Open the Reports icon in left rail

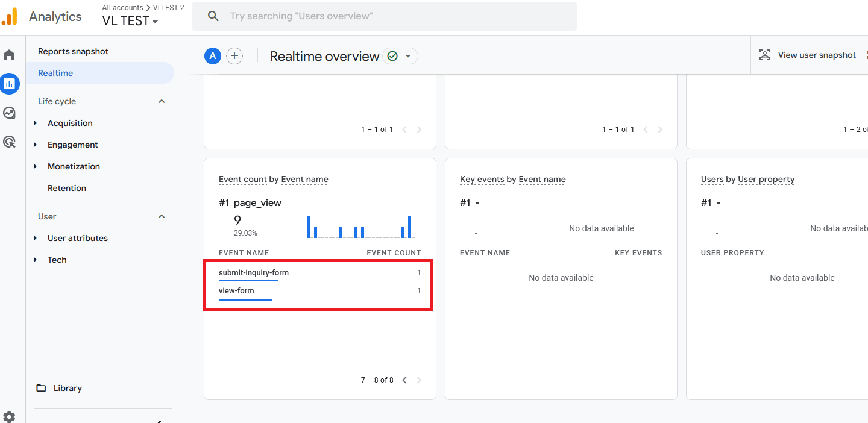click(x=9, y=84)
